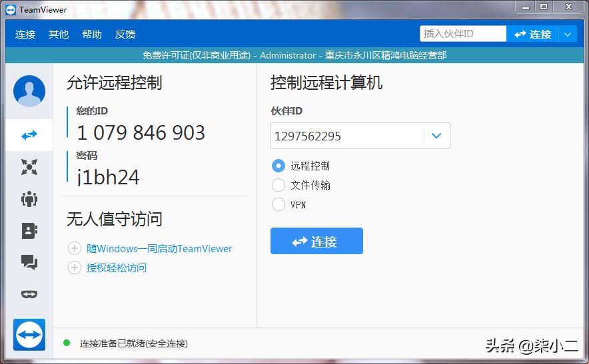Click your ID 1 079 846 903

pyautogui.click(x=141, y=132)
